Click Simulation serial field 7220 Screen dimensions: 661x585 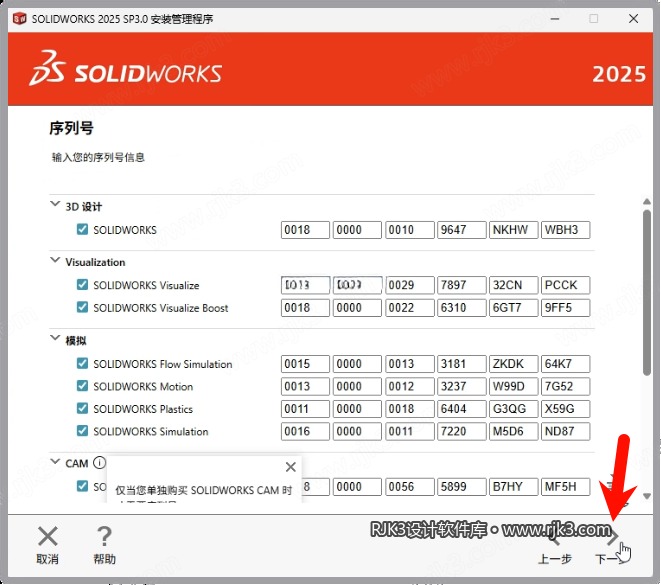462,431
